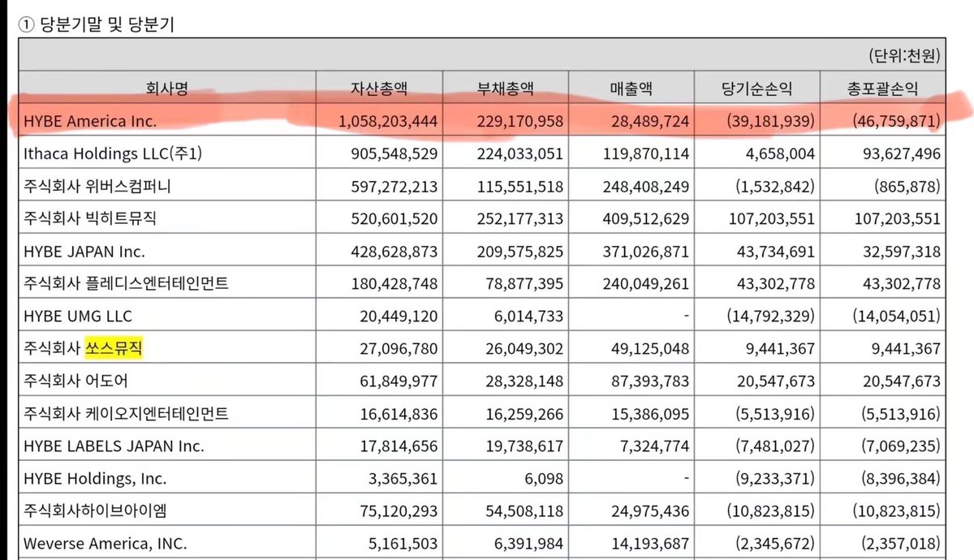
Task: Click the 당기순손익 column header
Action: pos(757,88)
